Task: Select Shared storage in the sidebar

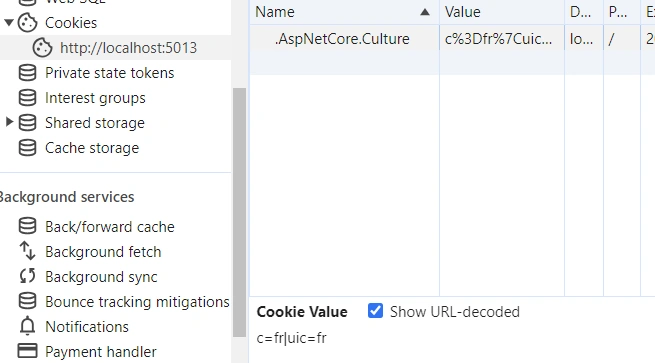Action: [95, 123]
